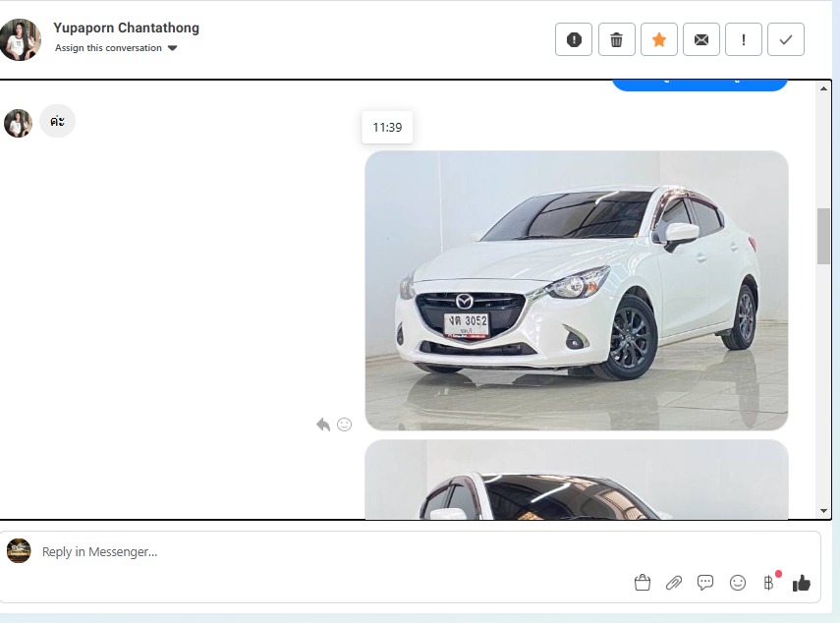Viewport: 840px width, 623px height.
Task: Click the chat scrollbar down arrow
Action: (x=823, y=511)
